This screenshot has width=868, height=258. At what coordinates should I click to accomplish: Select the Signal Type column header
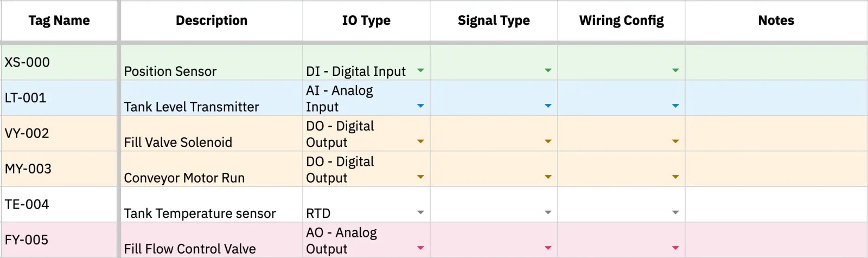pos(494,21)
